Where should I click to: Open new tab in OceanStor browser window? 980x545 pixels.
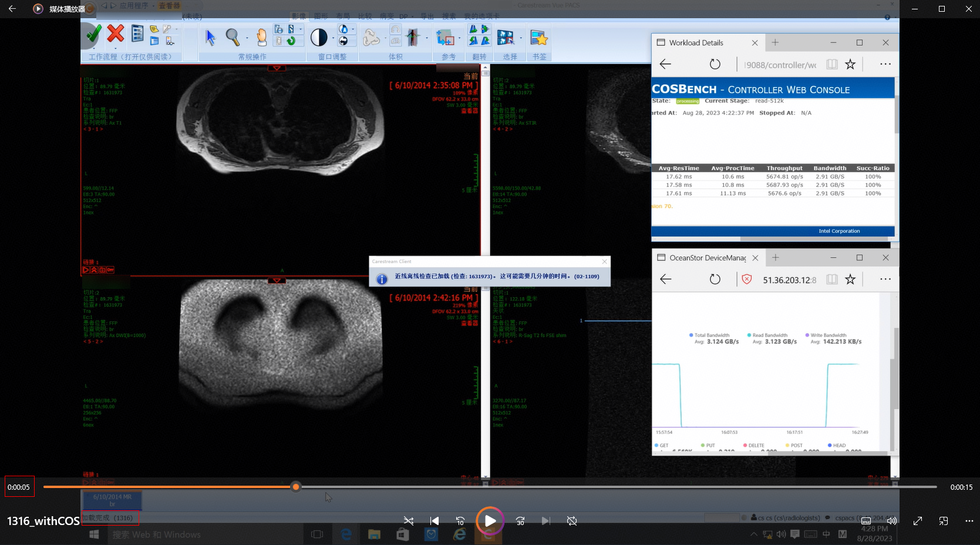click(x=776, y=257)
